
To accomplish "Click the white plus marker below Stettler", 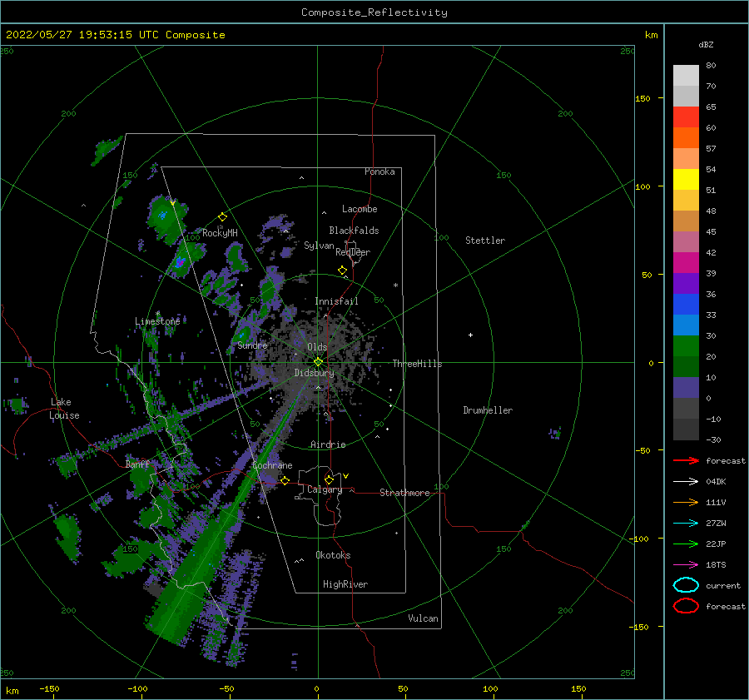I will [470, 335].
